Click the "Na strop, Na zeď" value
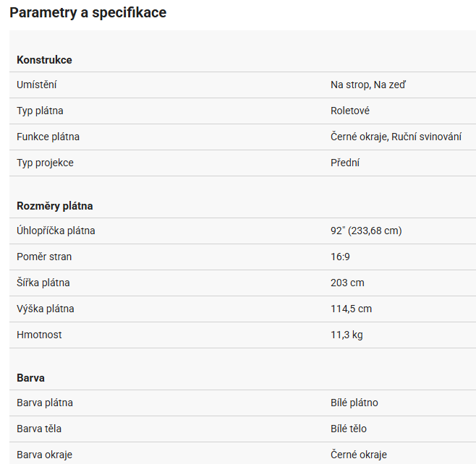The image size is (476, 464). point(368,85)
